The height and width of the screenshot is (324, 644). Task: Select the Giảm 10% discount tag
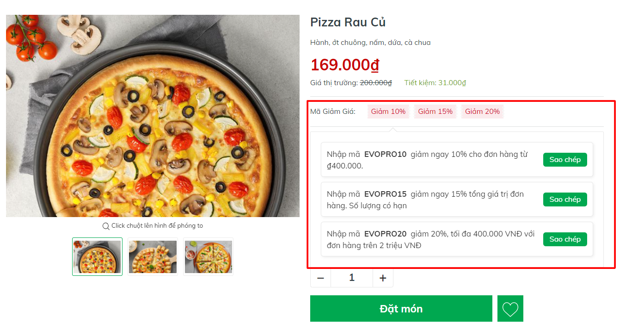coord(388,111)
